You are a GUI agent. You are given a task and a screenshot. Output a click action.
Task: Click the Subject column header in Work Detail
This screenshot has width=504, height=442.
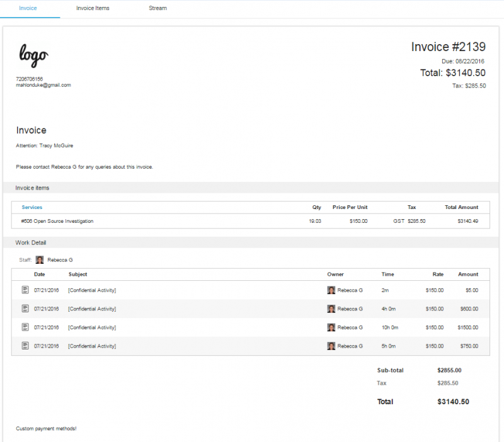point(77,275)
